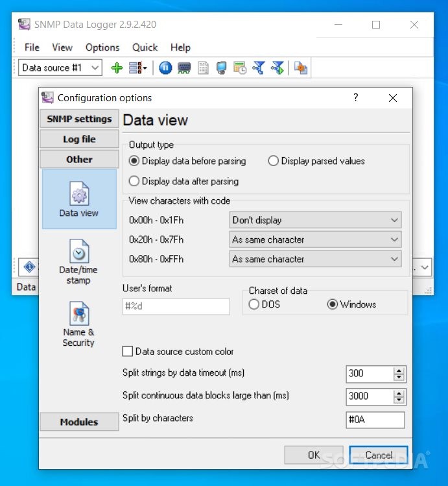Open the Data source #1 dropdown
This screenshot has width=448, height=486.
point(60,67)
